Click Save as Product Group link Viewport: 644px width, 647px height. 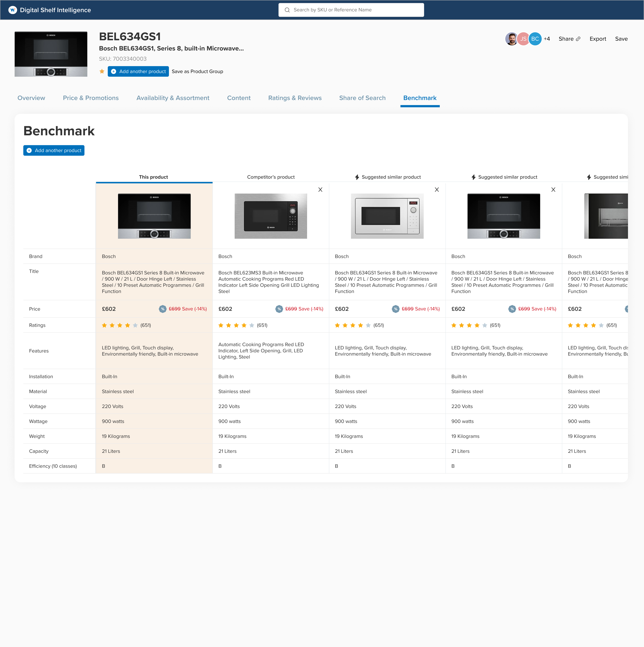click(x=197, y=71)
